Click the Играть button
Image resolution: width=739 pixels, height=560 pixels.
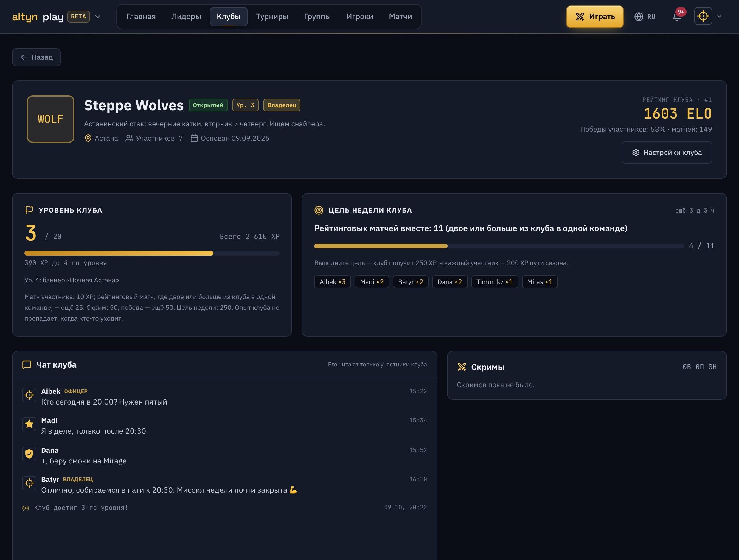tap(595, 16)
